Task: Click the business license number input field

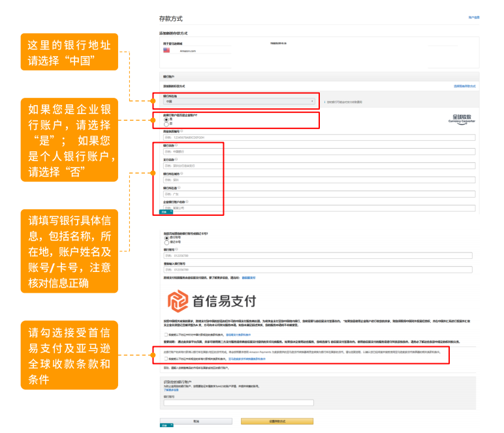Action: (319, 138)
